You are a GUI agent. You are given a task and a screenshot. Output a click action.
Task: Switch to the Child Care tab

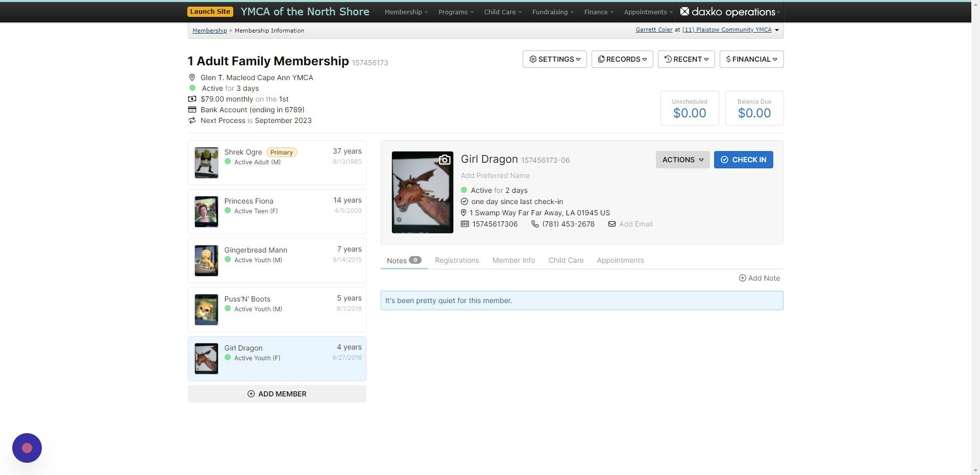click(x=566, y=260)
